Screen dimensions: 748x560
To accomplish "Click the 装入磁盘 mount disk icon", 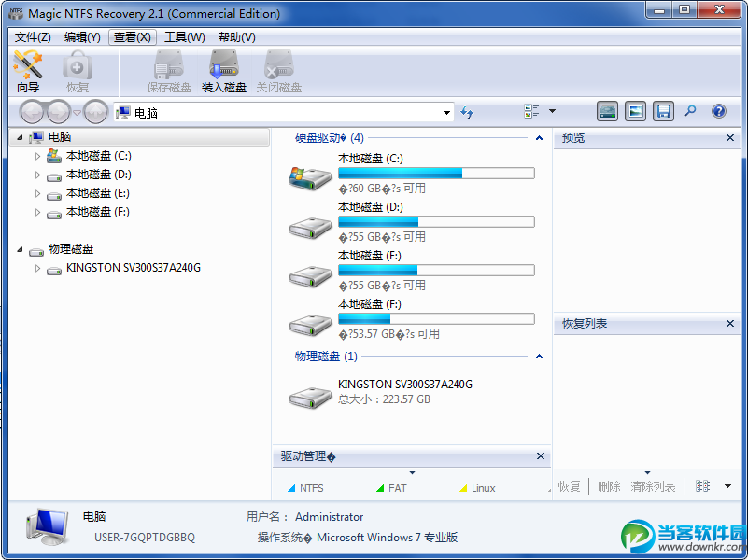I will click(x=224, y=72).
